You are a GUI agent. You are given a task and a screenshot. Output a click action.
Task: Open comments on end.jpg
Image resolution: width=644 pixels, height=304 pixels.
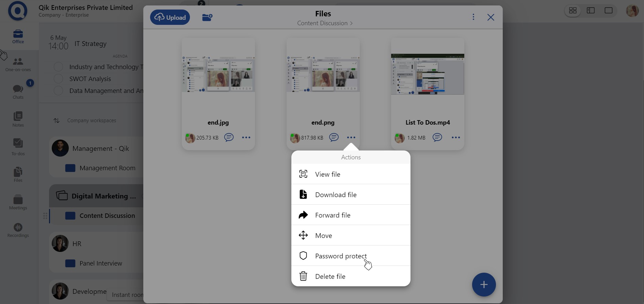pos(229,137)
